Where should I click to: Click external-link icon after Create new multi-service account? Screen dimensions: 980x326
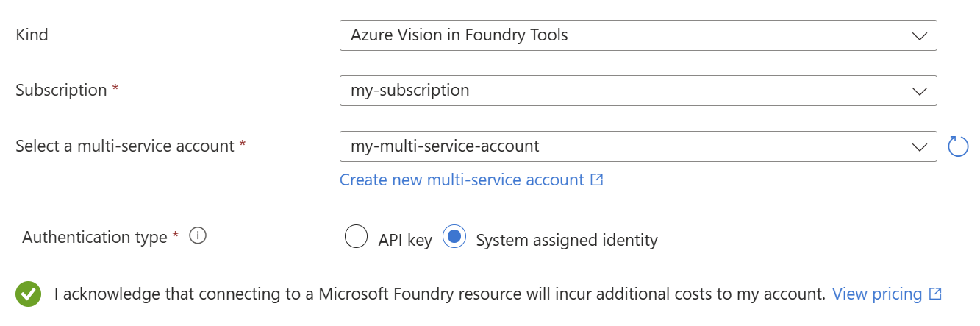pyautogui.click(x=597, y=180)
